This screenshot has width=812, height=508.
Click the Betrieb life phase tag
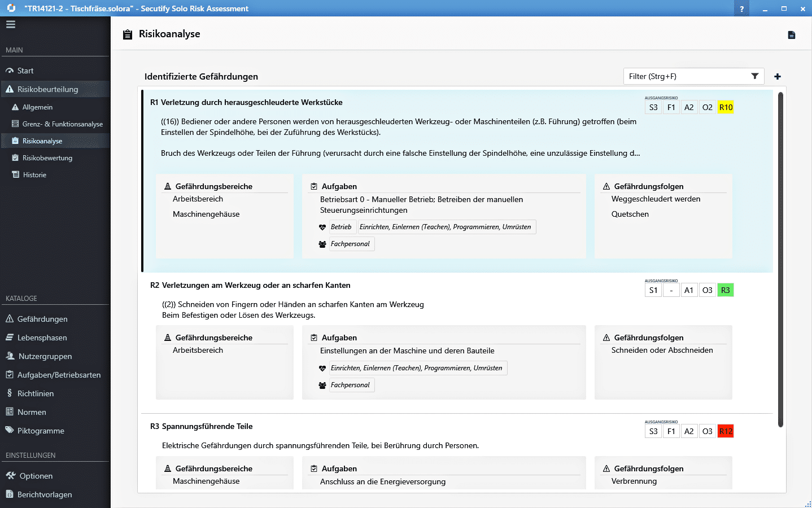[341, 227]
